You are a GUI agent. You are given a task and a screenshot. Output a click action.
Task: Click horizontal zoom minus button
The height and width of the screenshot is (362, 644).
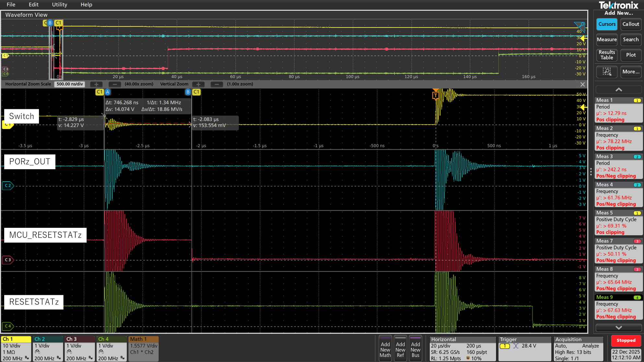click(x=114, y=84)
